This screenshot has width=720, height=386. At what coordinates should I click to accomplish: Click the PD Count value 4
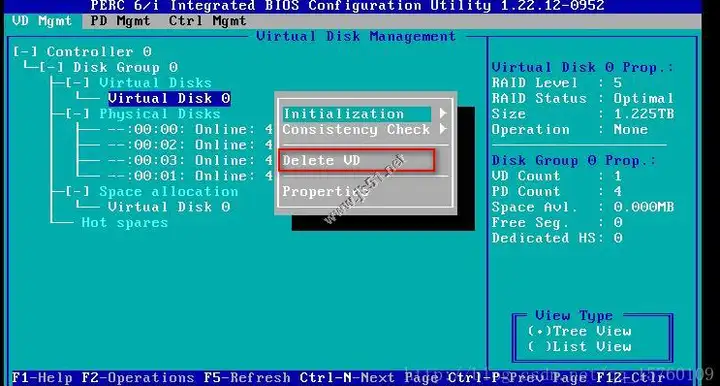click(618, 191)
